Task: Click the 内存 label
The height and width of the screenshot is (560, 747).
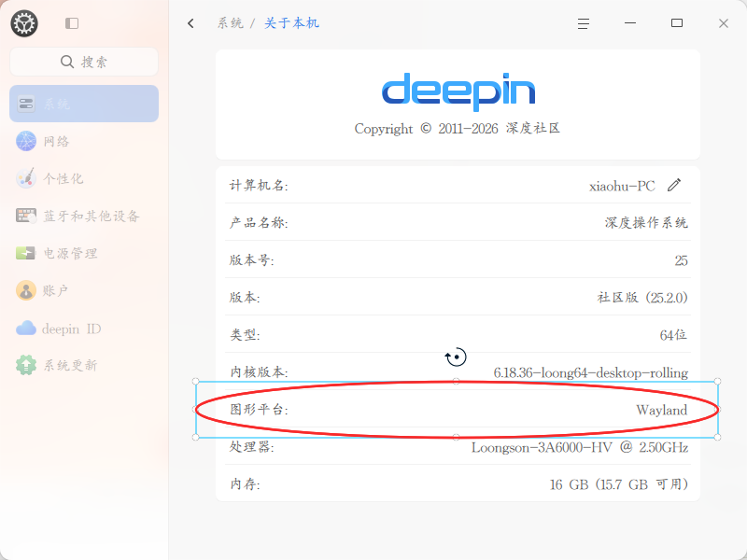Action: coord(245,483)
